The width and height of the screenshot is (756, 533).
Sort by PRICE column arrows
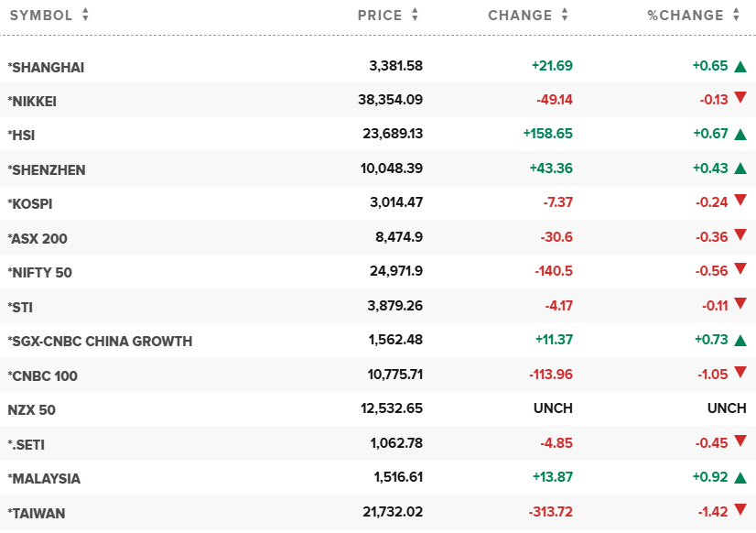tap(415, 16)
